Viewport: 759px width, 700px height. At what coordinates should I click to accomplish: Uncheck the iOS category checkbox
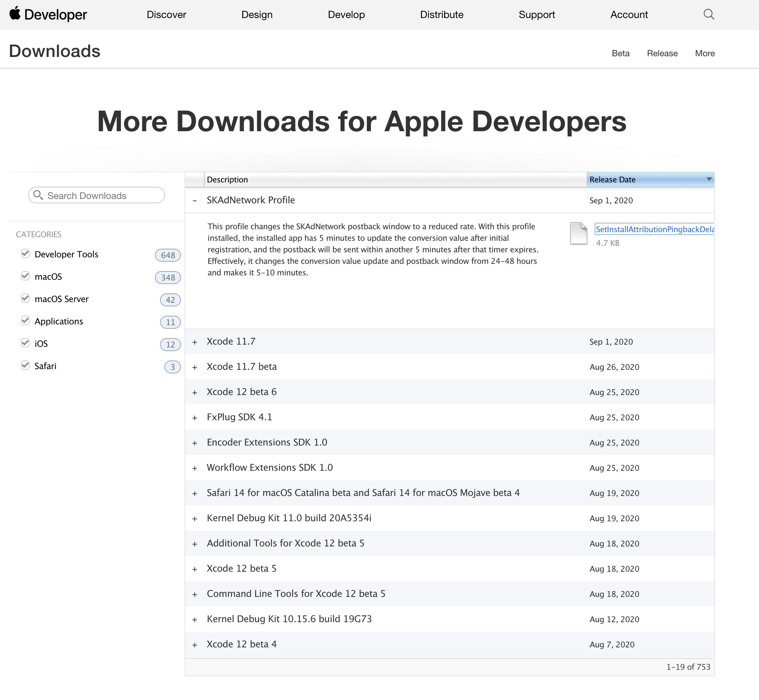[25, 343]
